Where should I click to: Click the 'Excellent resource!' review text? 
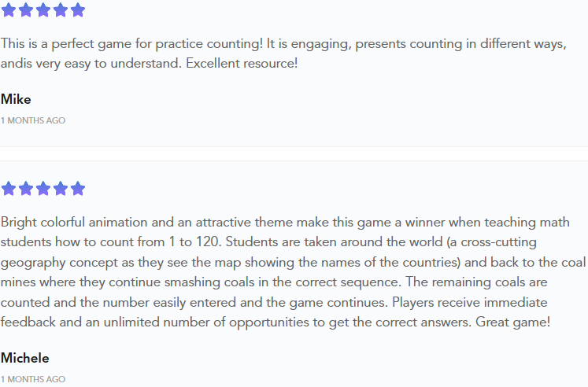click(x=242, y=63)
